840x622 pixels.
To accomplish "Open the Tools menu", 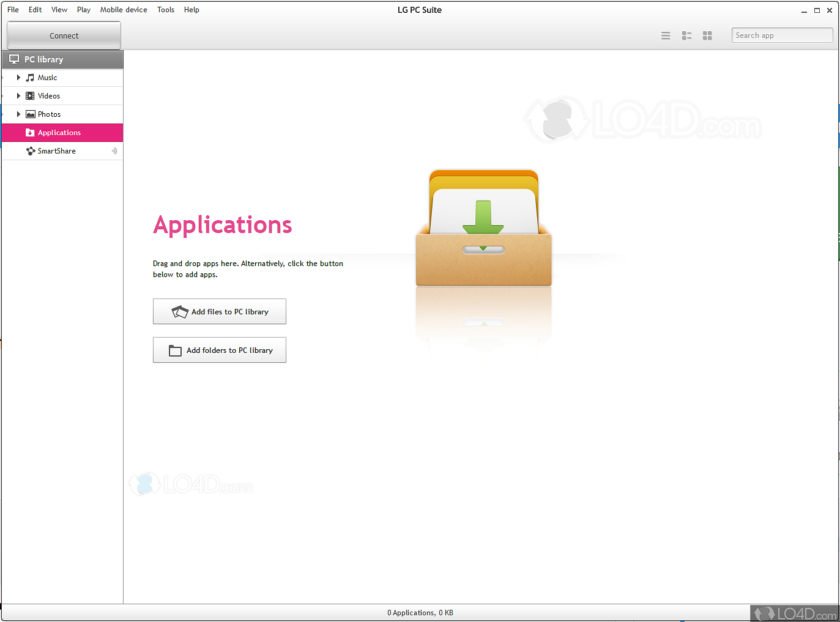I will click(166, 10).
